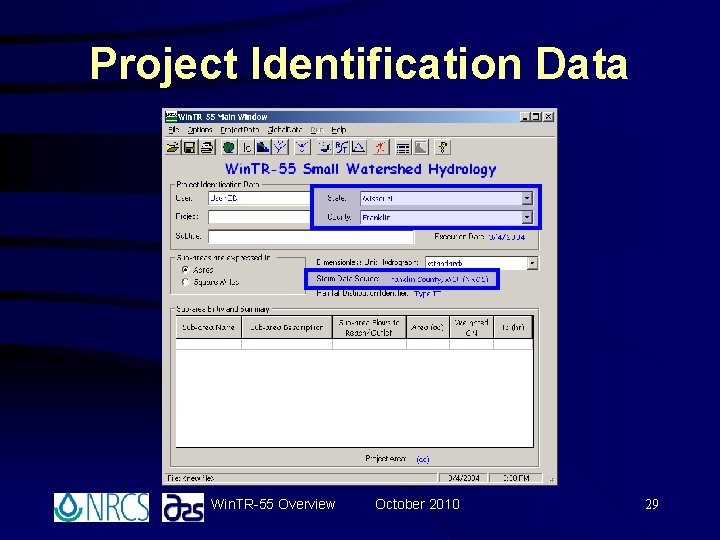Close the WinTR-55 Main Window

549,117
